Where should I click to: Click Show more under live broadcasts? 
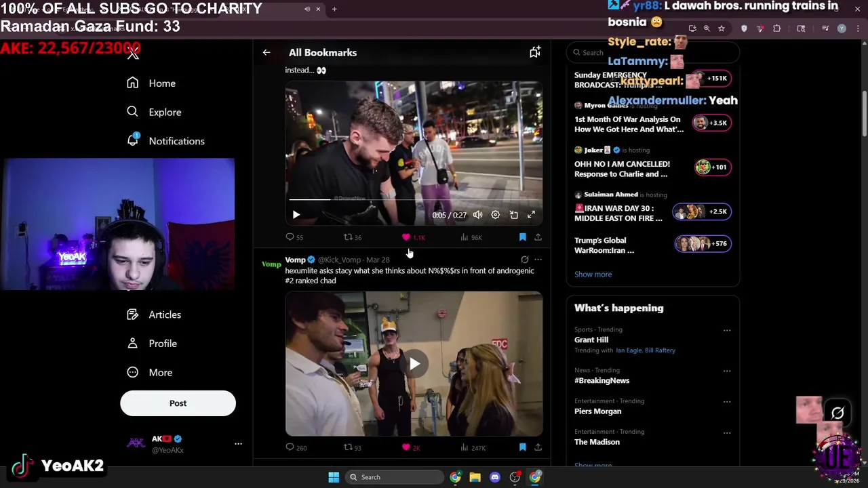pos(593,274)
